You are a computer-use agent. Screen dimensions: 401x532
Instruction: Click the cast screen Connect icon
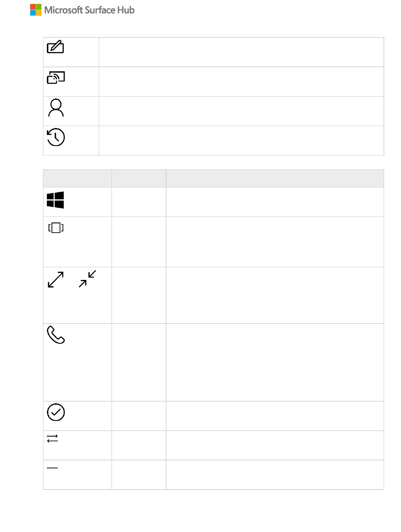click(x=56, y=78)
